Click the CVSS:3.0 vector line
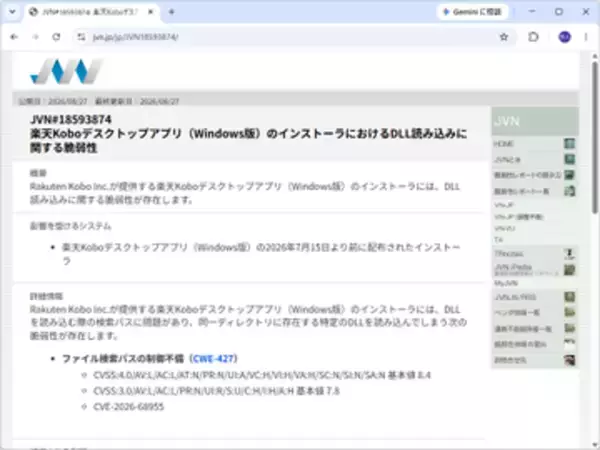 point(216,391)
